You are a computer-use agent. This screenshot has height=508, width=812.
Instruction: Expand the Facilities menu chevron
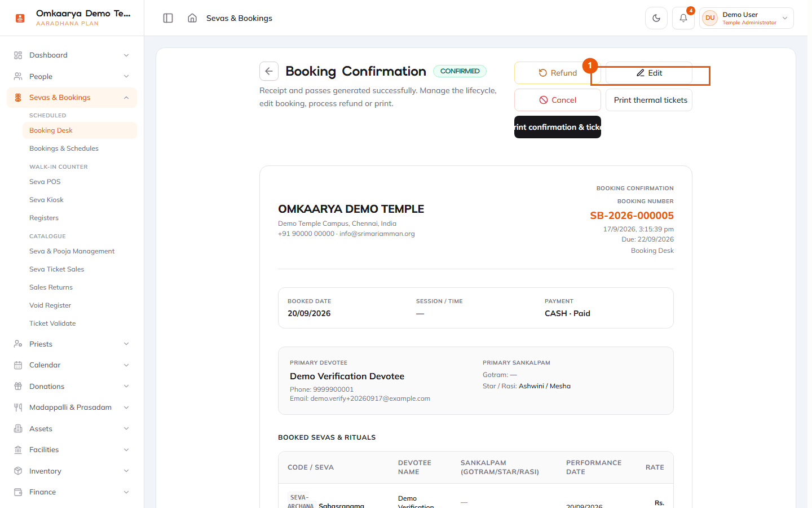tap(126, 450)
